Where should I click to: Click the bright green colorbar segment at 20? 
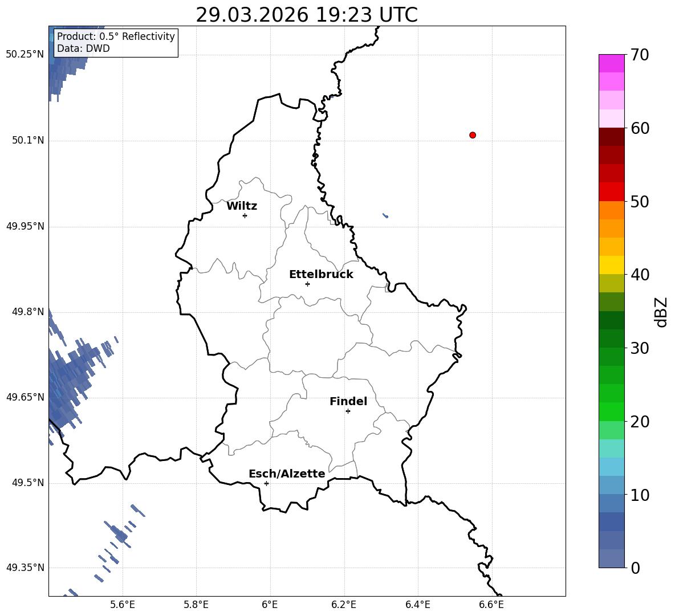[x=611, y=411]
